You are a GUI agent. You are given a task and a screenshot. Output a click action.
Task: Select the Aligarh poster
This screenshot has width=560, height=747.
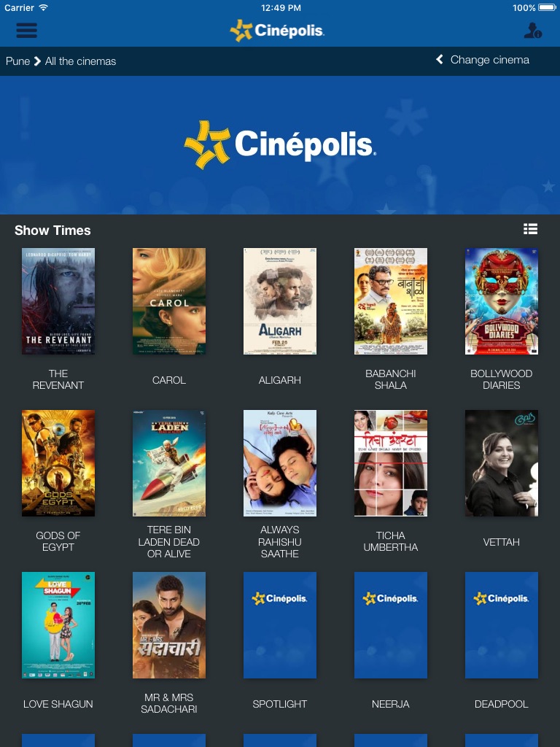coord(280,301)
